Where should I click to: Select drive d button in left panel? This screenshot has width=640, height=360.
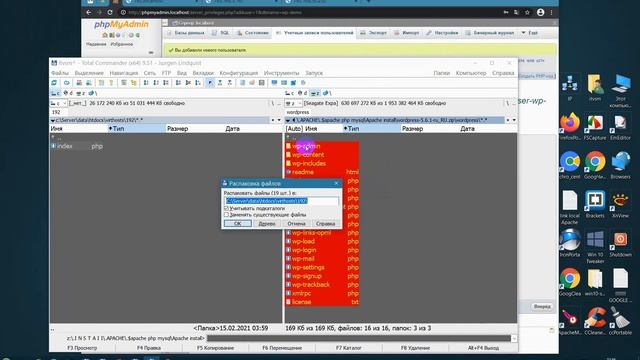68,93
